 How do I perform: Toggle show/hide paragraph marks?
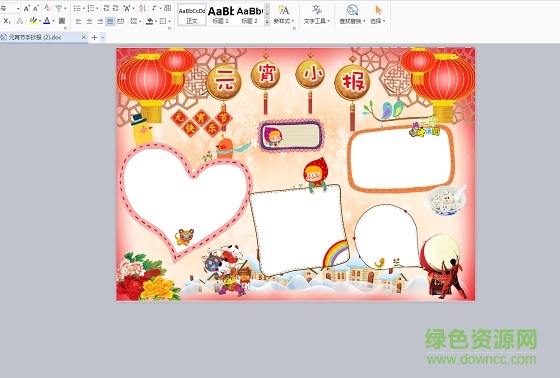click(155, 8)
